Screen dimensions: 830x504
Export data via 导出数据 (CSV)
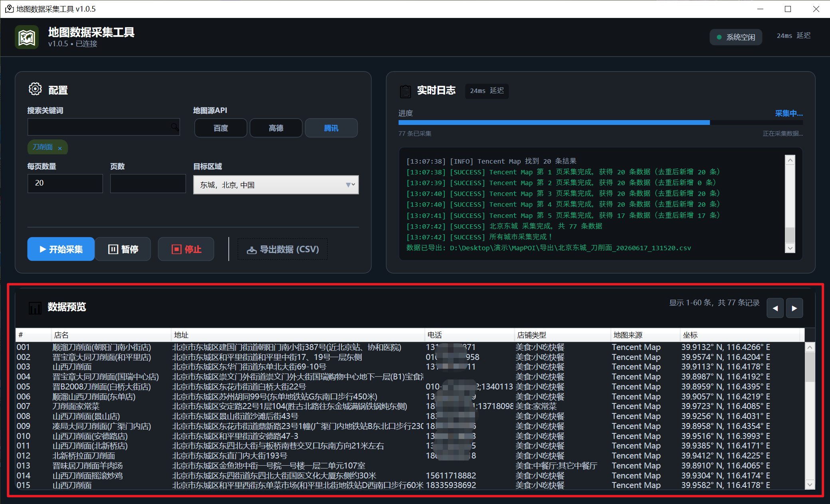[x=283, y=249]
